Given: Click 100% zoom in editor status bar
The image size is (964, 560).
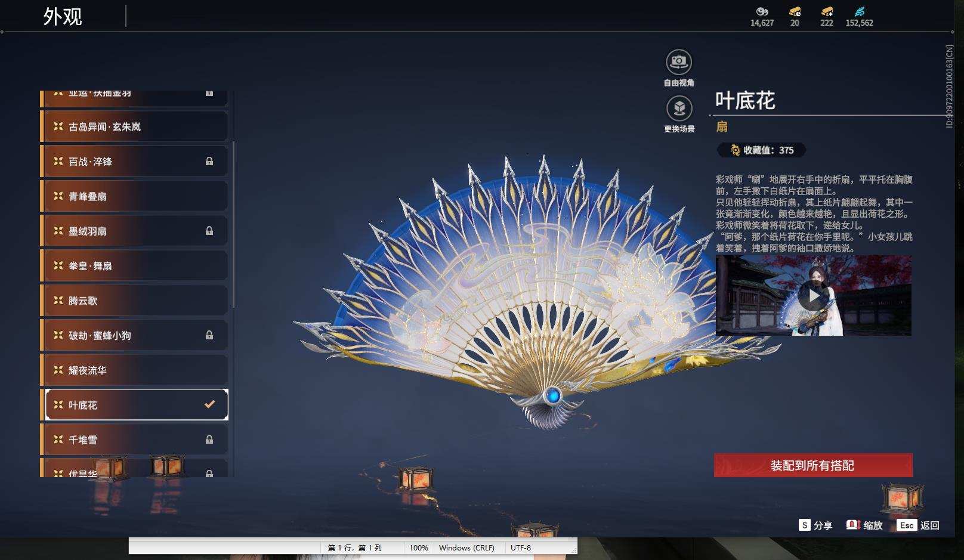Looking at the screenshot, I should point(418,547).
